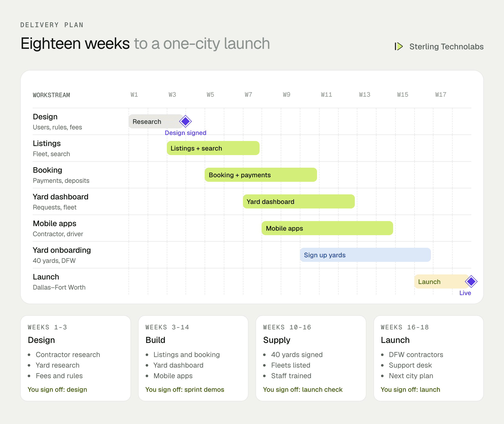Click the Sterling Technolabs play-arrow logo icon
504x424 pixels.
click(x=399, y=46)
